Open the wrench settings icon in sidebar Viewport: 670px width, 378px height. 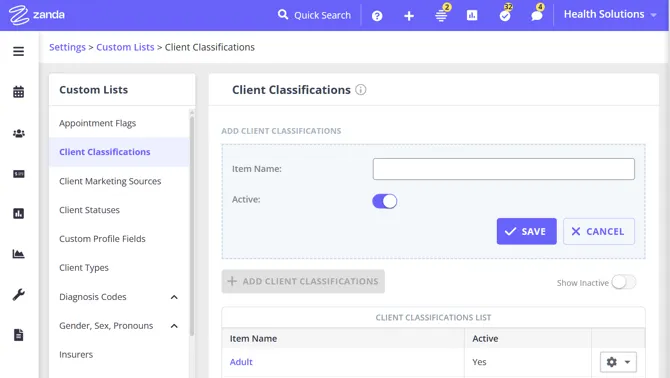pyautogui.click(x=18, y=294)
